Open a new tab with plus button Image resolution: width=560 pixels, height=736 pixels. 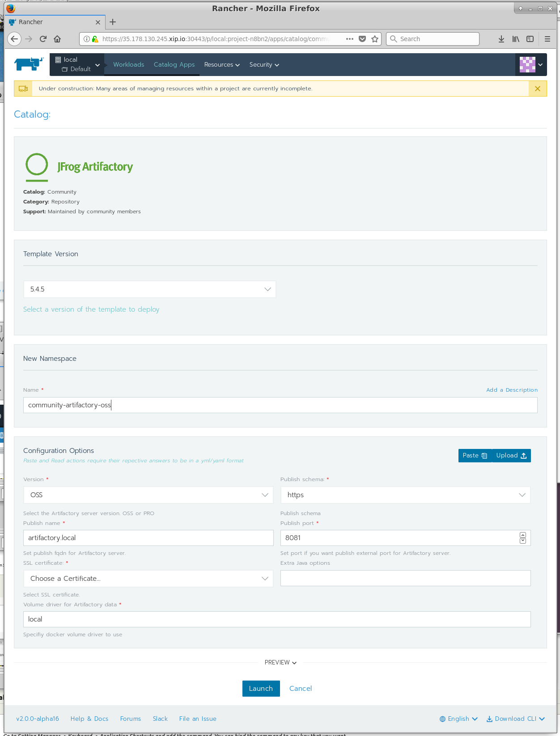pyautogui.click(x=113, y=22)
